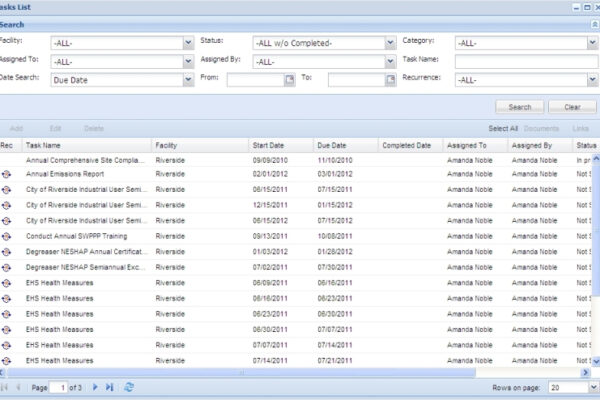600x400 pixels.
Task: Select the Conduct Annual SWPPP Training task name
Action: [76, 236]
